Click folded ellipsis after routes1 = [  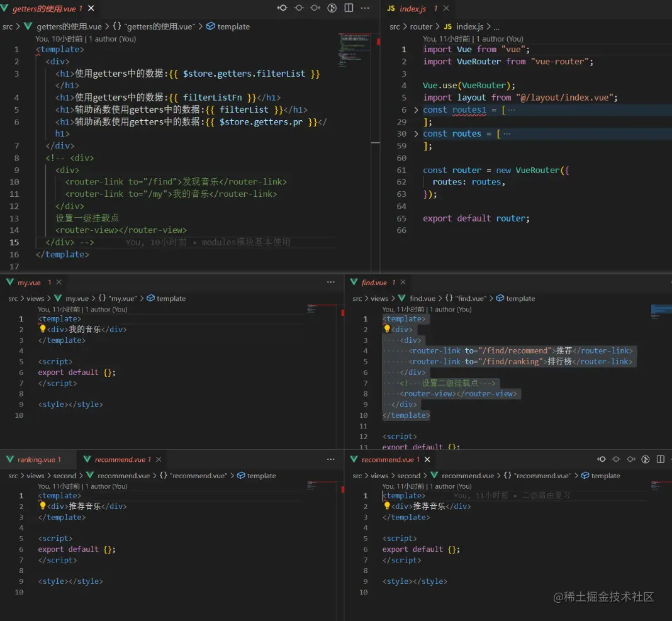[512, 109]
